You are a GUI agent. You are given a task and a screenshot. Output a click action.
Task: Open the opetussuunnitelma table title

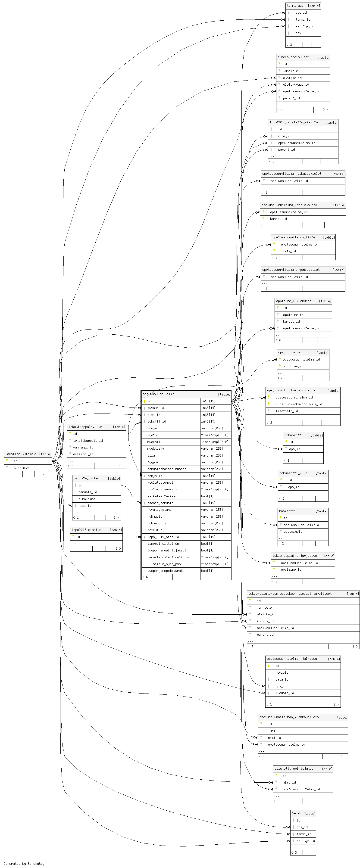[158, 394]
